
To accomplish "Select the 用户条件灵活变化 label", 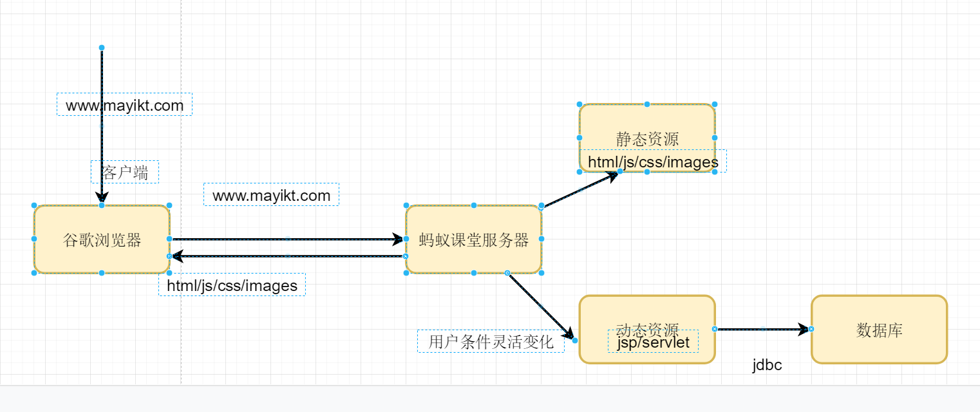I will (491, 341).
